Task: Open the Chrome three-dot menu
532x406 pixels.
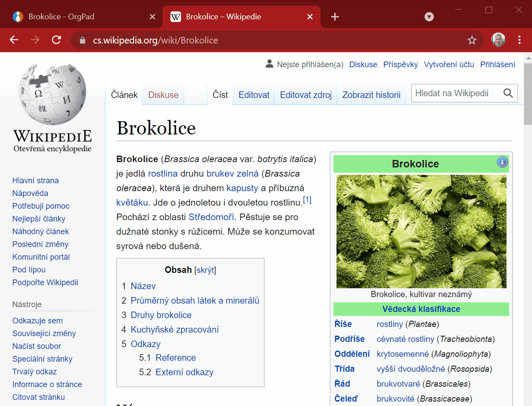Action: 519,40
